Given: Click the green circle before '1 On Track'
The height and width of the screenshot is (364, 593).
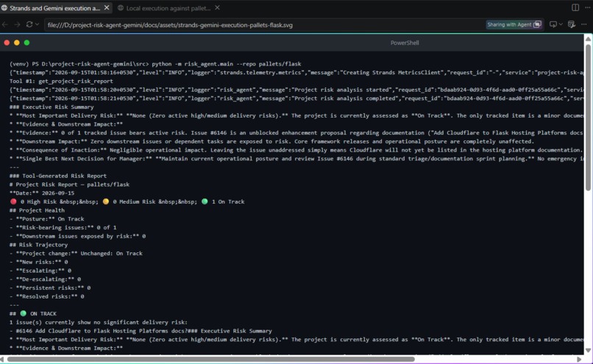Looking at the screenshot, I should point(205,201).
